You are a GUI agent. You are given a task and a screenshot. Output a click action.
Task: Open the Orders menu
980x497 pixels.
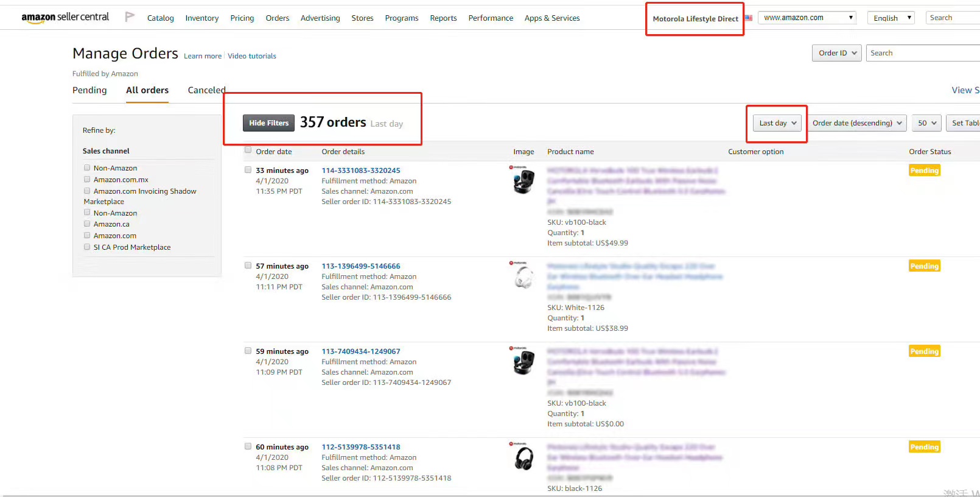pyautogui.click(x=278, y=18)
